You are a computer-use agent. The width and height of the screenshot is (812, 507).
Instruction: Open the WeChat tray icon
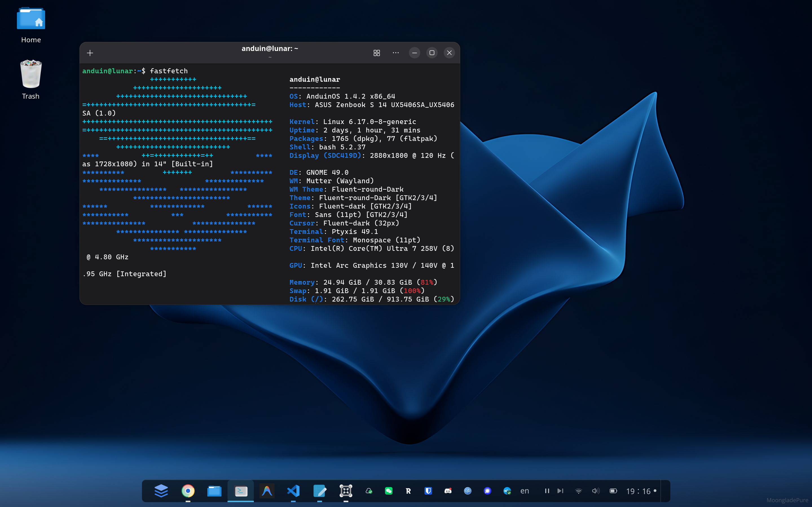point(389,491)
